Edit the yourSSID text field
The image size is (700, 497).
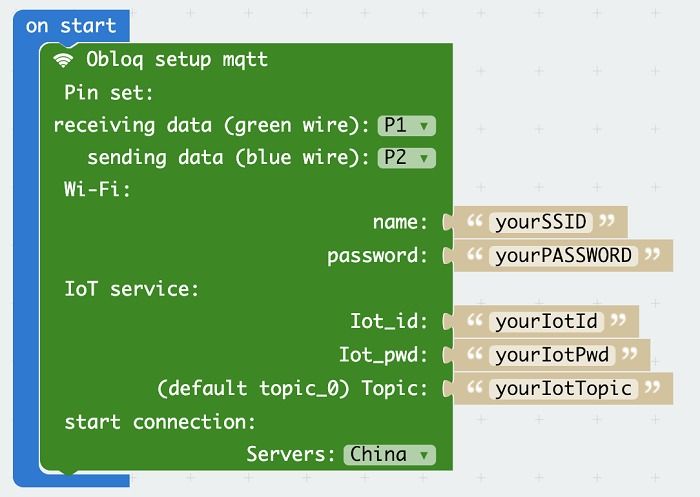541,222
